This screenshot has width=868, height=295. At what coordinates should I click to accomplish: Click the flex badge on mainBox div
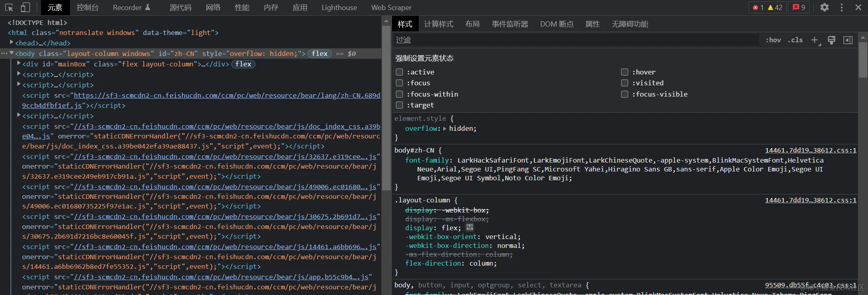(243, 64)
